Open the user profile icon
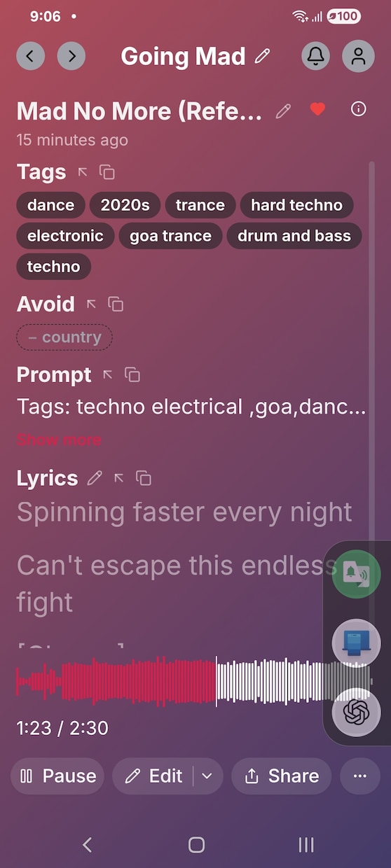This screenshot has width=391, height=868. pyautogui.click(x=358, y=56)
